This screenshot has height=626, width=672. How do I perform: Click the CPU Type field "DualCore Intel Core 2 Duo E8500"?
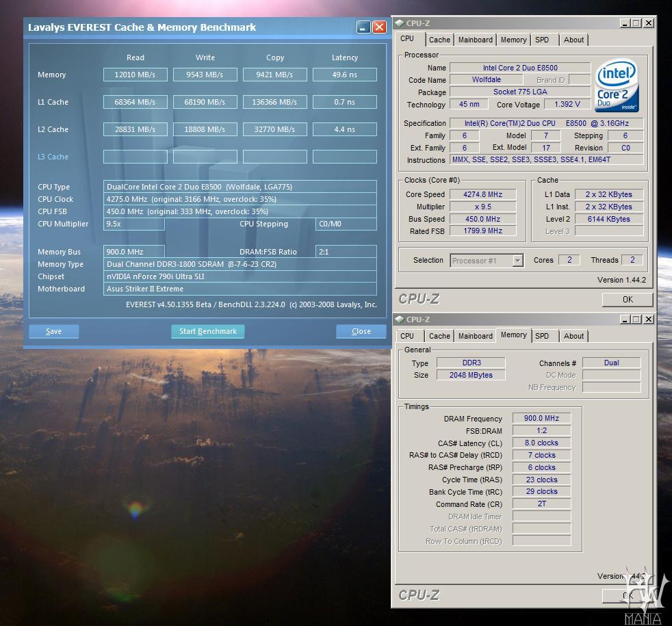[x=240, y=187]
